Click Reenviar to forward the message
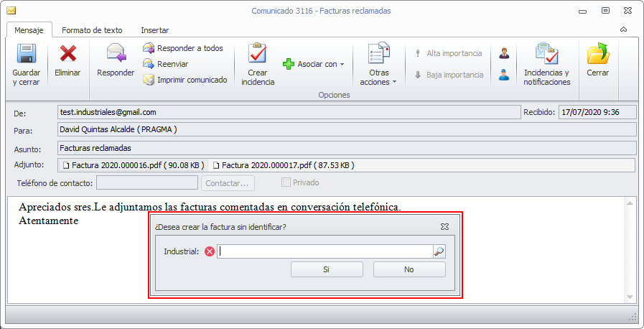 click(166, 64)
